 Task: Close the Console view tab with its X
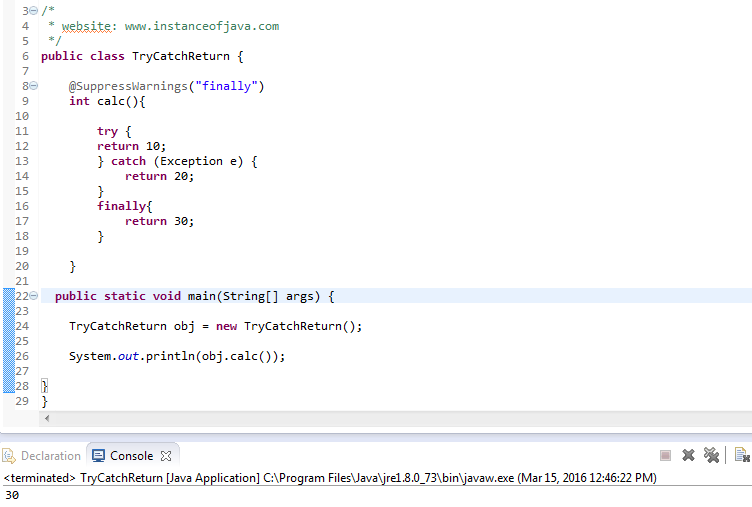point(167,456)
